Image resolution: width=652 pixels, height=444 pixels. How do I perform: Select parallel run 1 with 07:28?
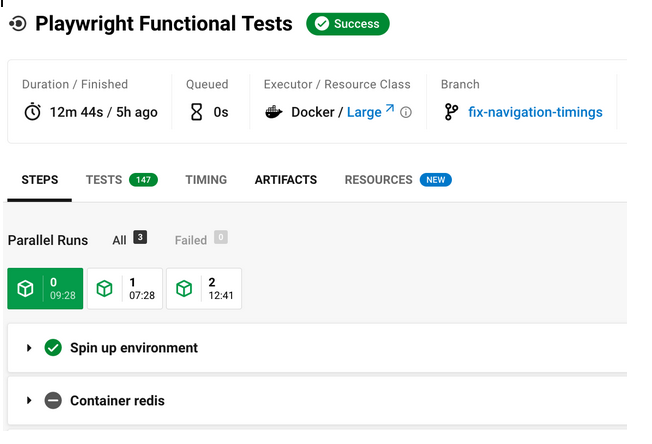point(125,289)
